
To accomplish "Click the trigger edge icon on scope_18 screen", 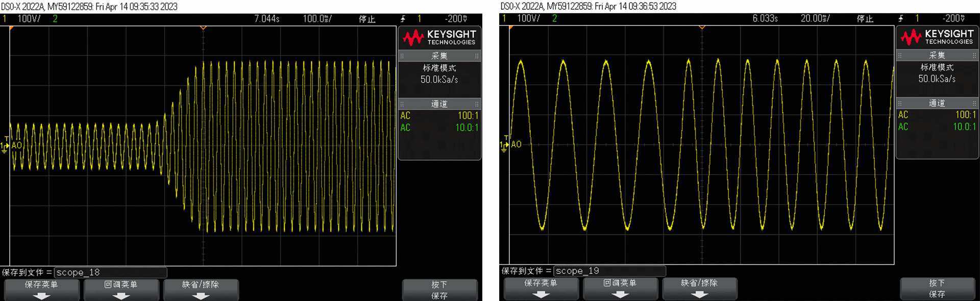I will point(403,19).
